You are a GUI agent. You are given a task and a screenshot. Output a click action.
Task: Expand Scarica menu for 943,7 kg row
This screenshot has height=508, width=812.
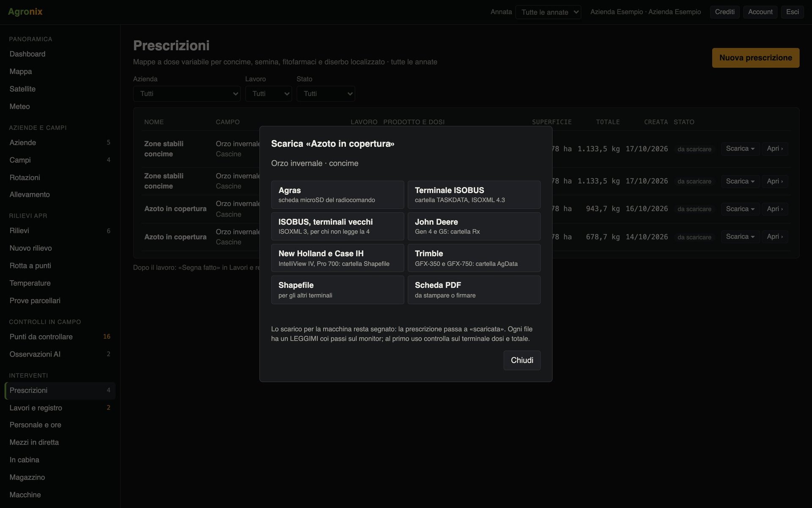tap(740, 209)
